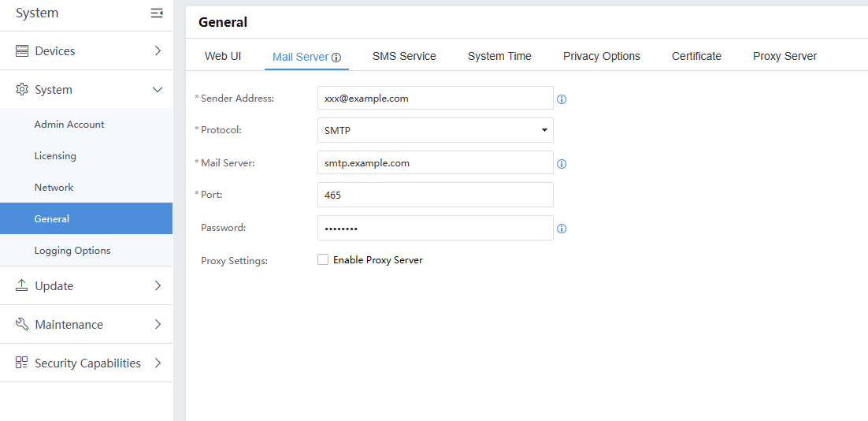Viewport: 868px width, 421px height.
Task: Open the Certificate tab
Action: pos(696,56)
